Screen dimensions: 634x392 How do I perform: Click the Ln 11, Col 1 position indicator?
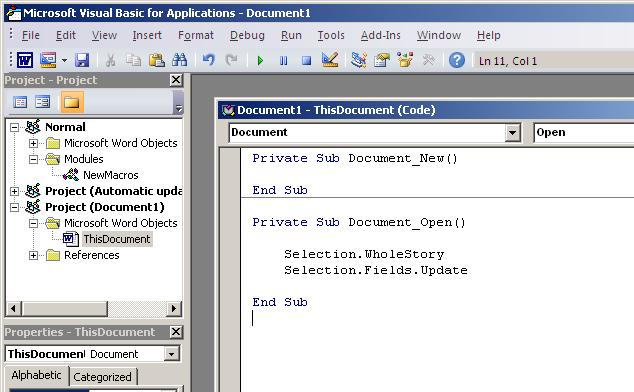(x=508, y=61)
